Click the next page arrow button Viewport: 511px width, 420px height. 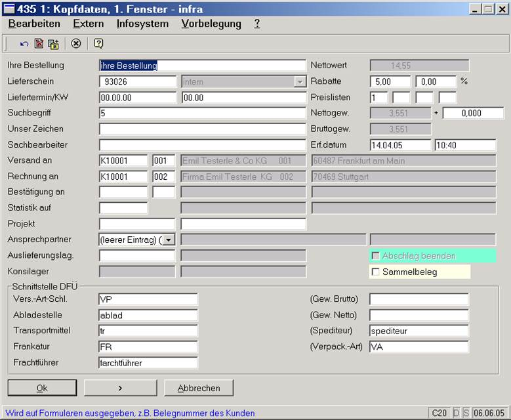coord(120,388)
